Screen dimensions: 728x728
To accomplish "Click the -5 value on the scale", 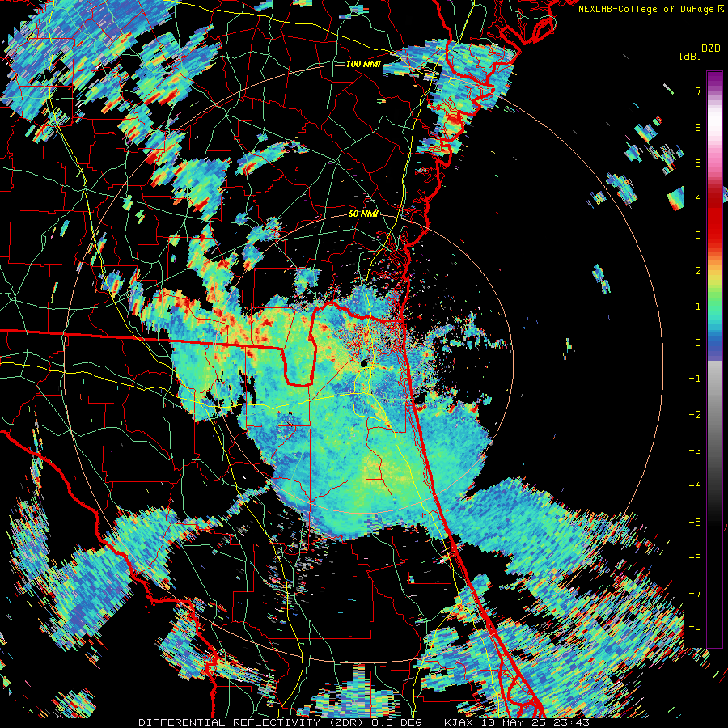I will (x=695, y=523).
